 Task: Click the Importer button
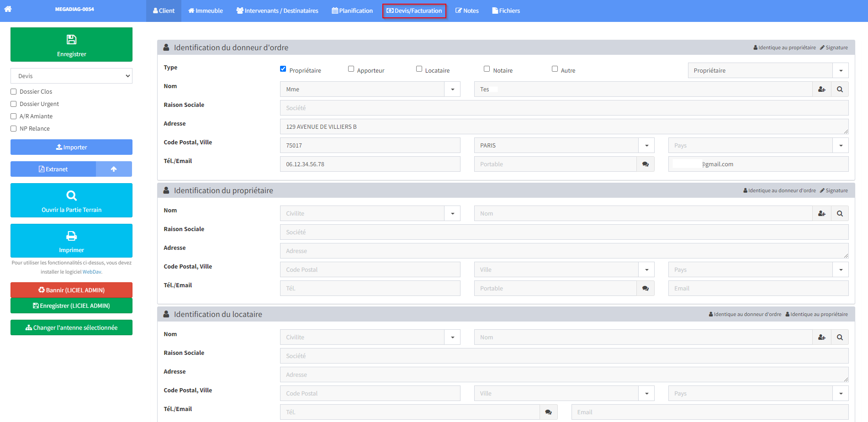click(71, 147)
